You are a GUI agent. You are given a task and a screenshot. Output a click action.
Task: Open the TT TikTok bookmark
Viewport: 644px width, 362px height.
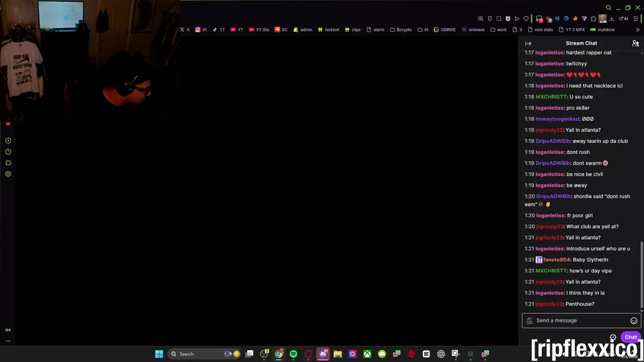[219, 30]
